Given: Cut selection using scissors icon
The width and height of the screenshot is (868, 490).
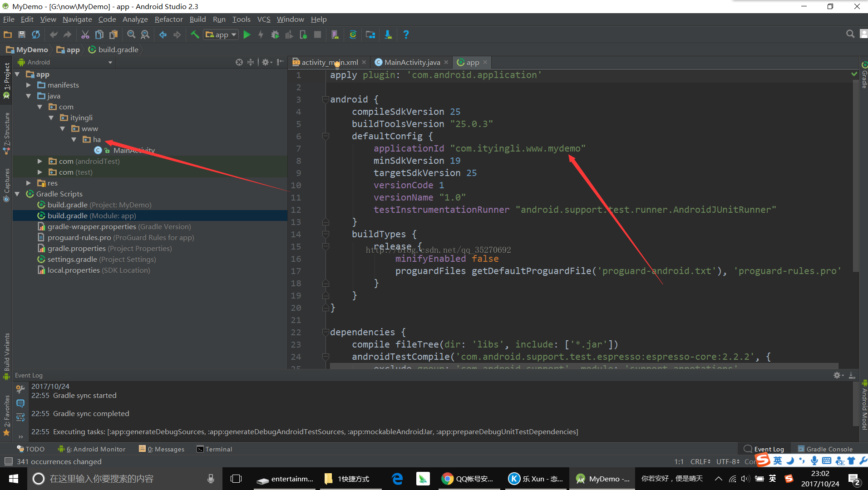Looking at the screenshot, I should pos(85,34).
